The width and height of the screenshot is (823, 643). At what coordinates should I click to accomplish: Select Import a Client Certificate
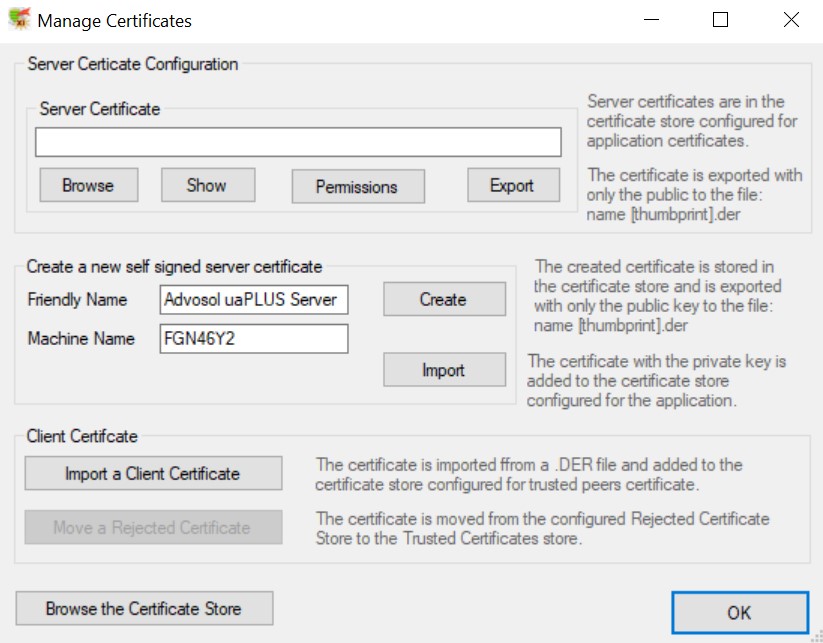pyautogui.click(x=153, y=473)
